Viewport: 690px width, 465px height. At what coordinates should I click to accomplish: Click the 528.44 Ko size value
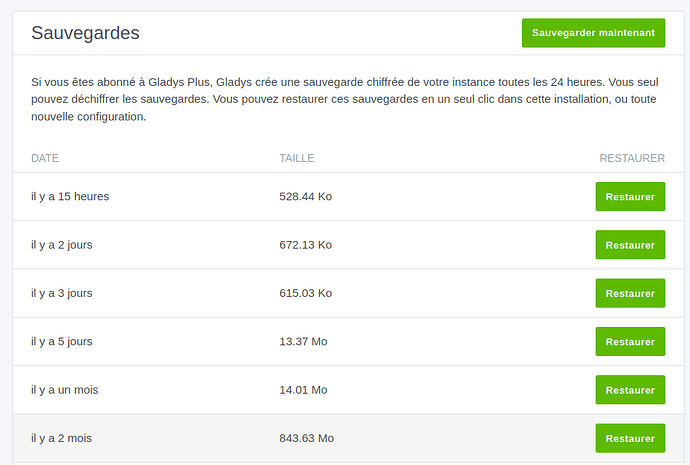coord(305,197)
